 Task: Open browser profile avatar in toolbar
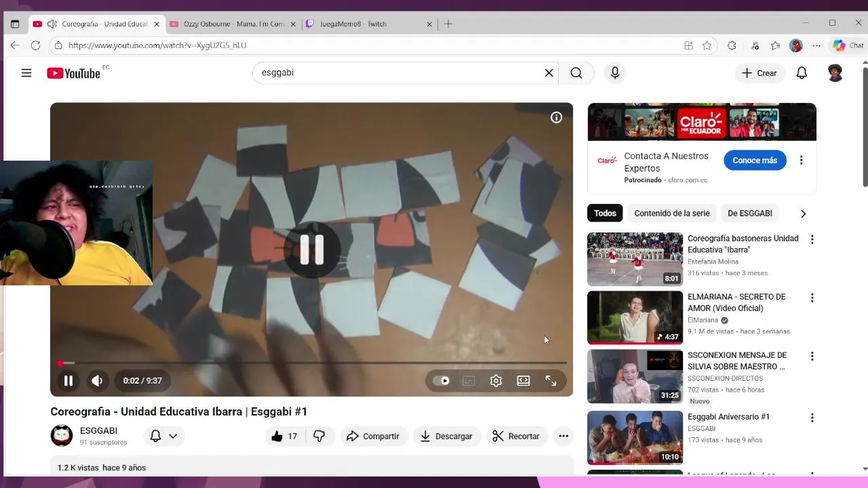(796, 45)
